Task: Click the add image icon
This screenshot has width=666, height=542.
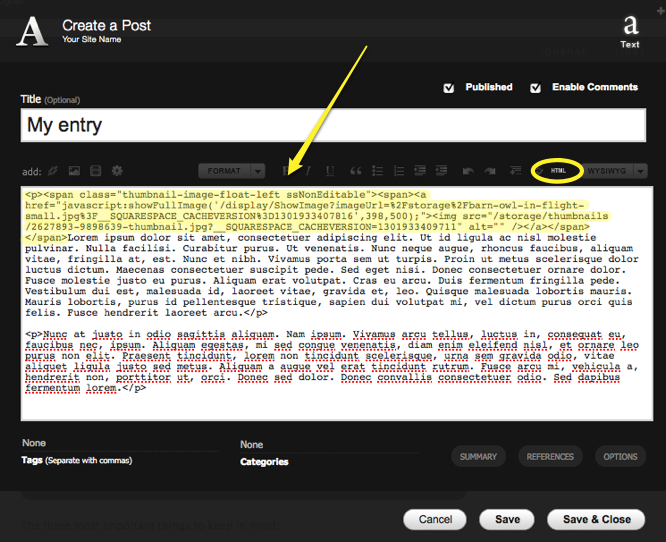Action: pyautogui.click(x=73, y=171)
